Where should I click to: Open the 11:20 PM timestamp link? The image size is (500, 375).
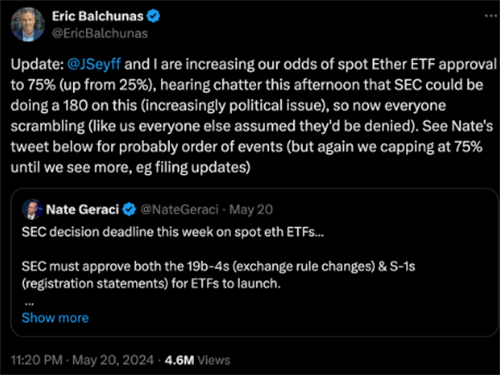[x=37, y=360]
